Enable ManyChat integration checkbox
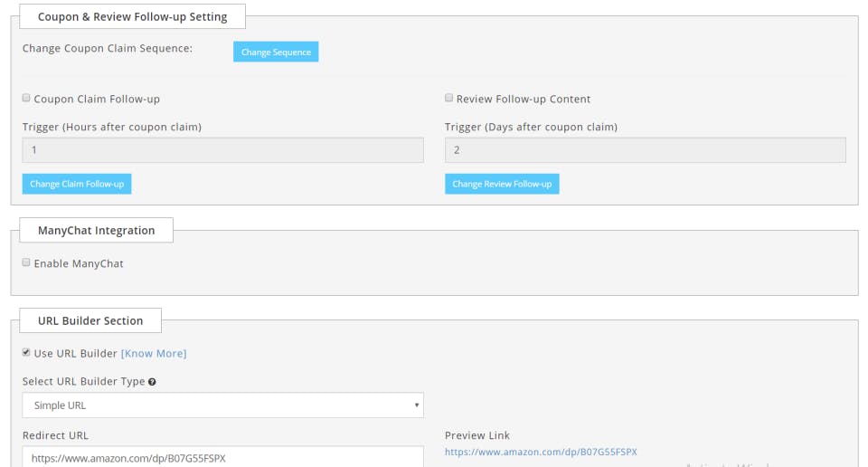The height and width of the screenshot is (467, 868). coord(26,262)
